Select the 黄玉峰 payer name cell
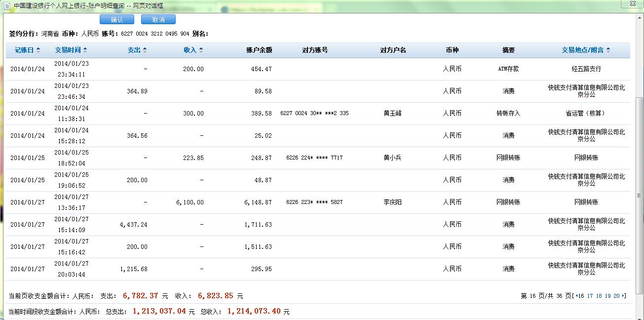This screenshot has height=320, width=644. (393, 113)
